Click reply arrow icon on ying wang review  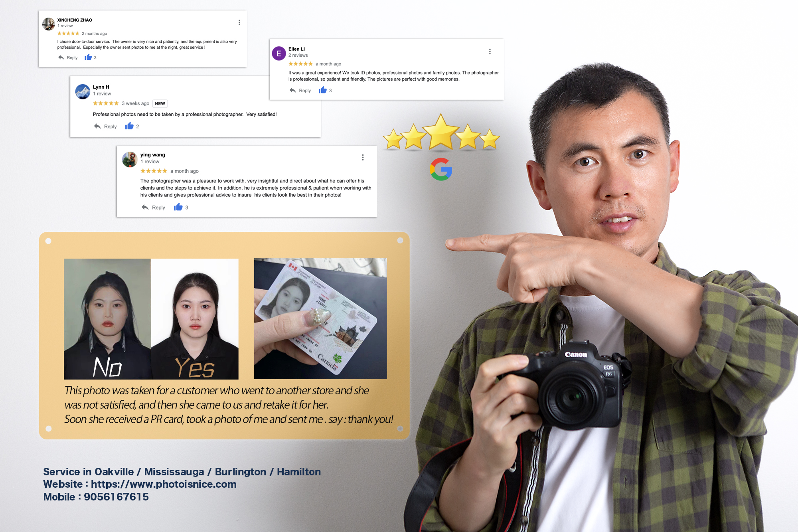(x=145, y=207)
